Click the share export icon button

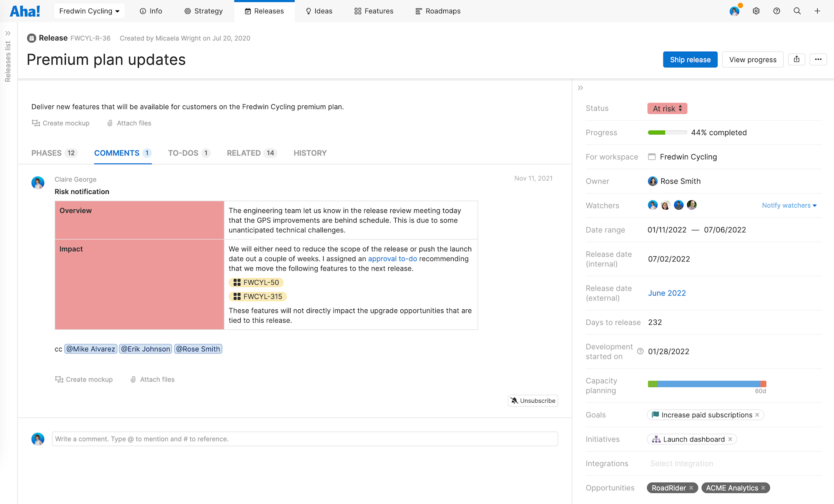coord(796,59)
